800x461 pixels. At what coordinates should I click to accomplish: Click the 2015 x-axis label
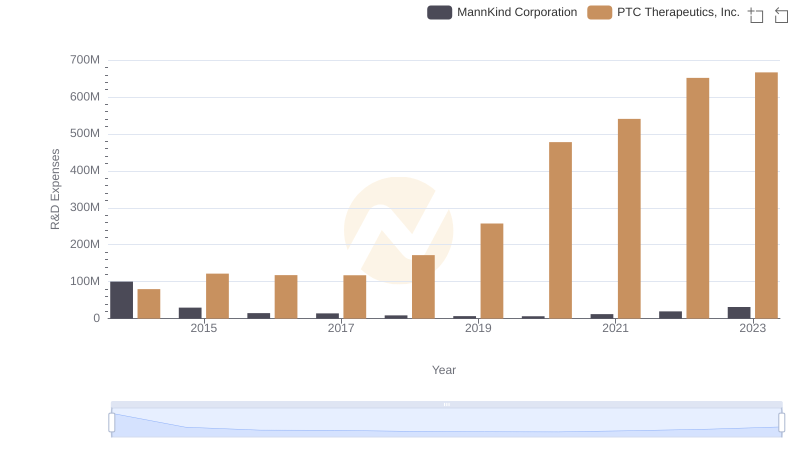pyautogui.click(x=204, y=328)
